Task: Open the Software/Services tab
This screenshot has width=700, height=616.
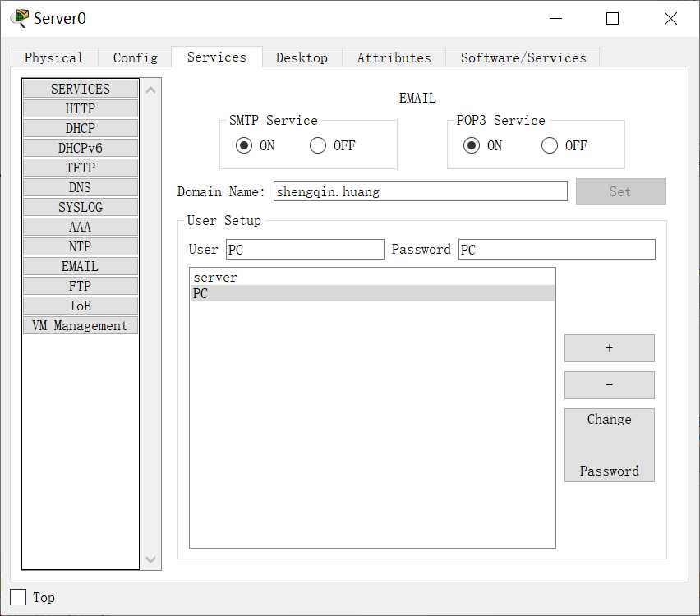Action: coord(523,57)
